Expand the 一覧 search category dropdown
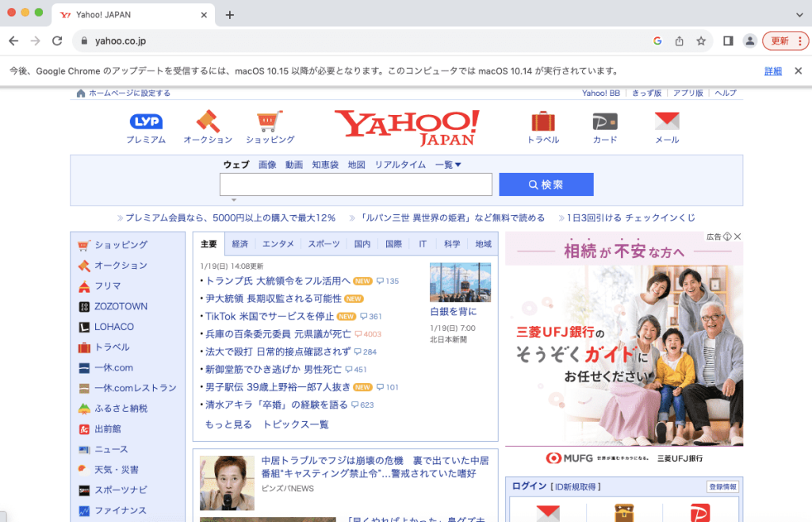 [x=448, y=165]
